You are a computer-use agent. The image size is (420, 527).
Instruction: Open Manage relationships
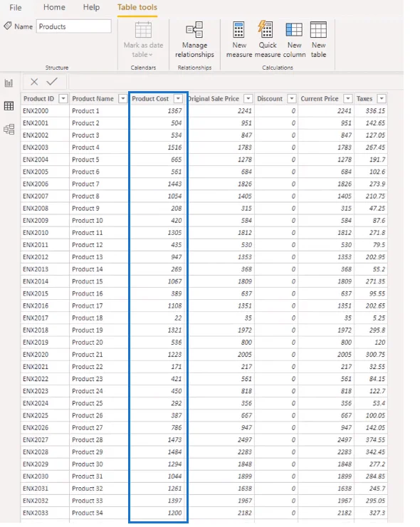pos(194,39)
